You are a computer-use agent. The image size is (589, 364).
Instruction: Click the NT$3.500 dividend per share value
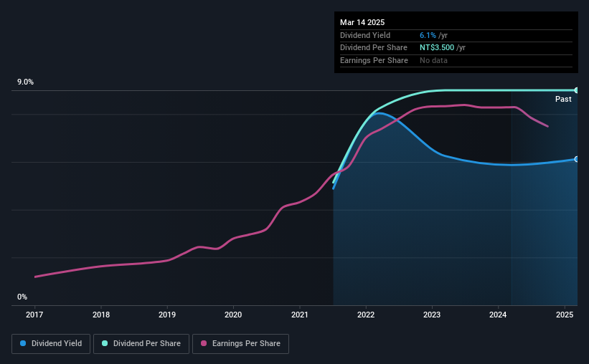(437, 48)
